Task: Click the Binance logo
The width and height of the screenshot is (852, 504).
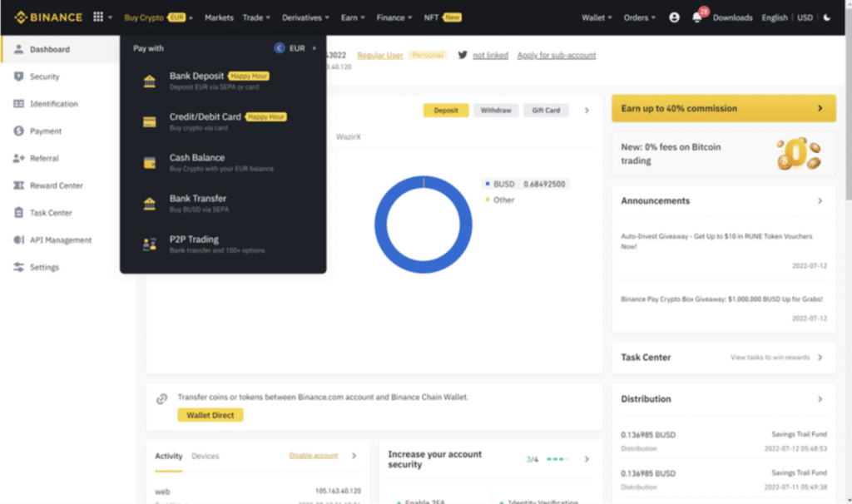Action: (x=48, y=17)
